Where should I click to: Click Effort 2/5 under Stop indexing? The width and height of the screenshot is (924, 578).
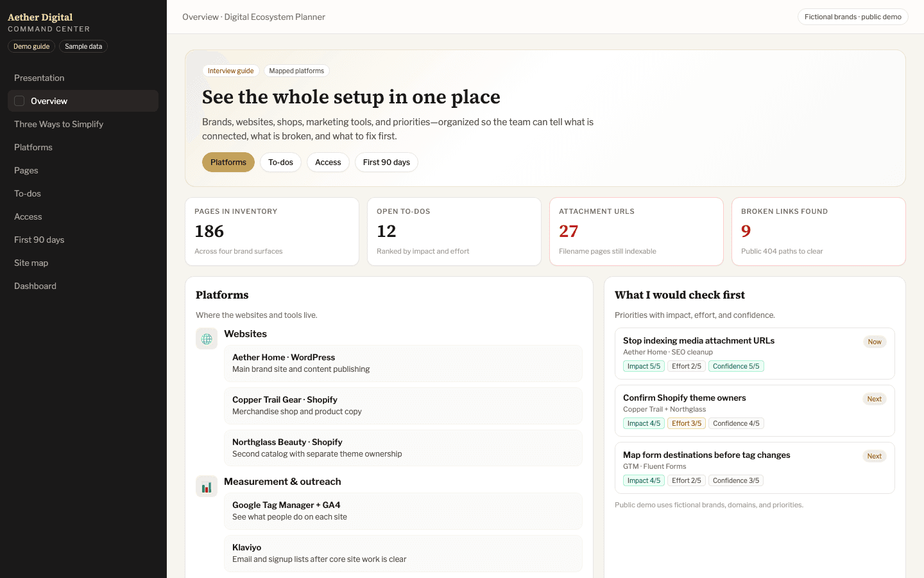[x=687, y=366]
